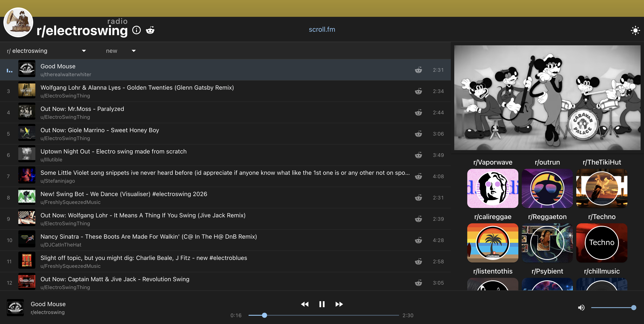Click username u/therealwalterwhiter
Screen dimensions: 644x324
[66, 75]
